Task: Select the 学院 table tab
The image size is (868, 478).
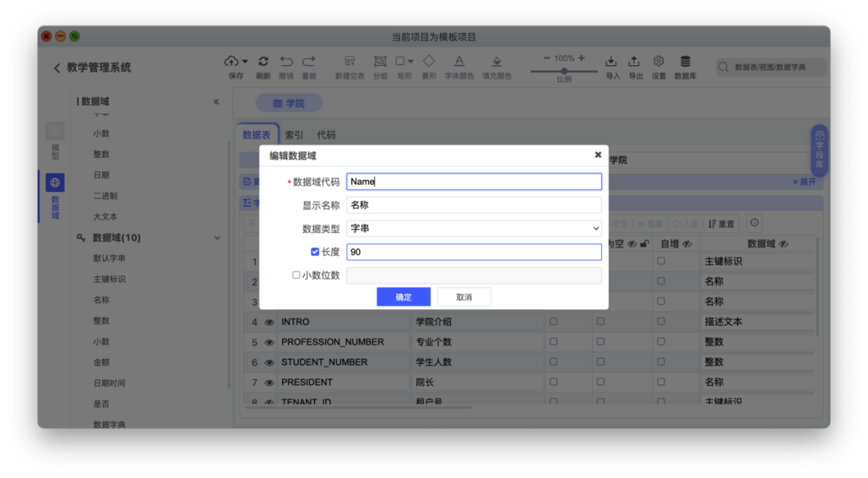Action: (x=289, y=104)
